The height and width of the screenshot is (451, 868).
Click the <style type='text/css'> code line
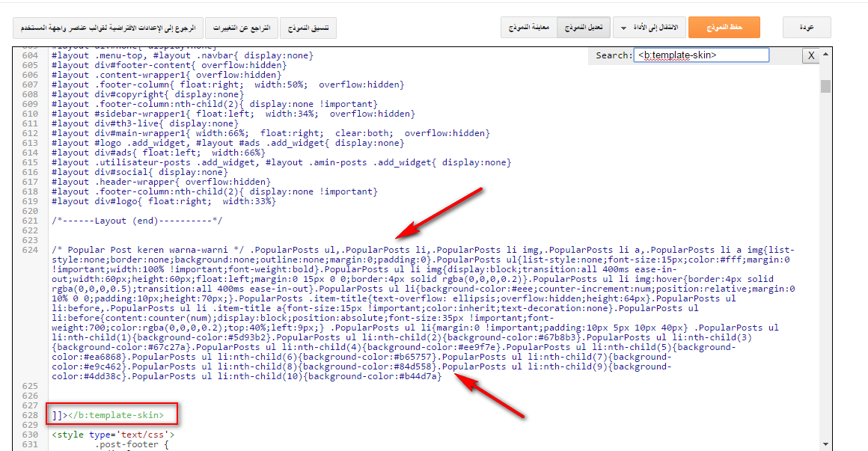point(112,435)
